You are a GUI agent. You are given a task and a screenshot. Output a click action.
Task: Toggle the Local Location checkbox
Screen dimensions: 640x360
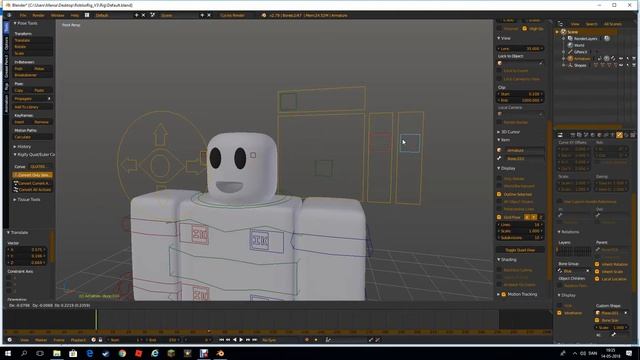(x=597, y=279)
